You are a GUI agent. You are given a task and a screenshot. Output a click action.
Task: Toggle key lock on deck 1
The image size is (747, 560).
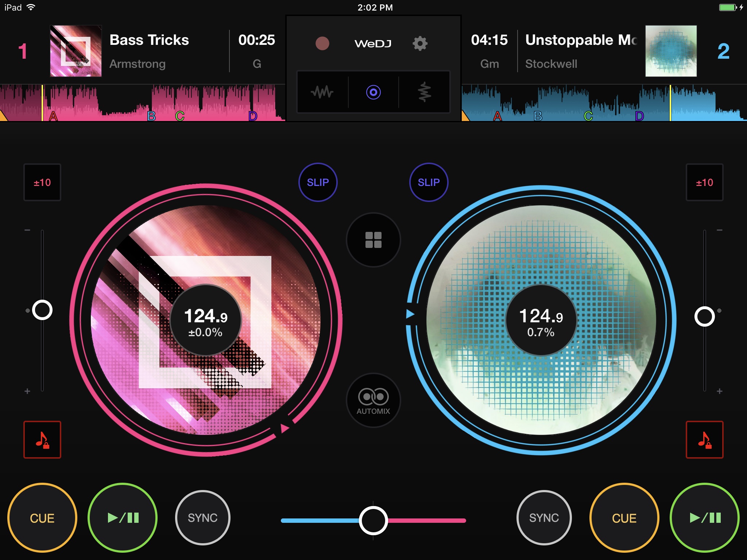pos(42,440)
